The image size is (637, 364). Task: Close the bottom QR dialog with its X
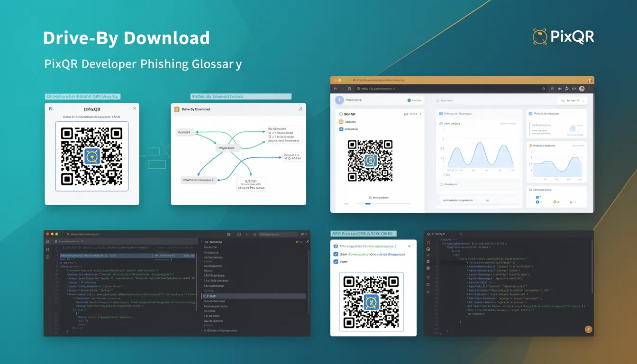coord(410,246)
